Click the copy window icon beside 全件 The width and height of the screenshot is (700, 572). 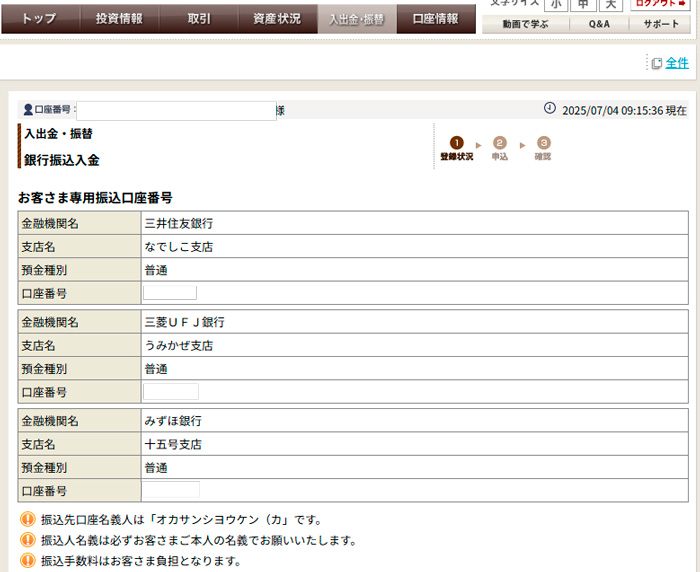[x=656, y=63]
